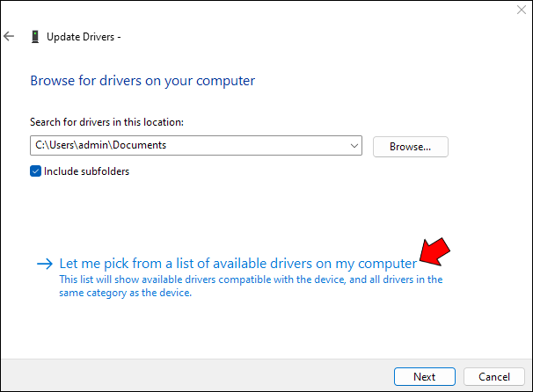Image resolution: width=533 pixels, height=392 pixels.
Task: Expand the driver location dropdown arrow
Action: pyautogui.click(x=354, y=146)
